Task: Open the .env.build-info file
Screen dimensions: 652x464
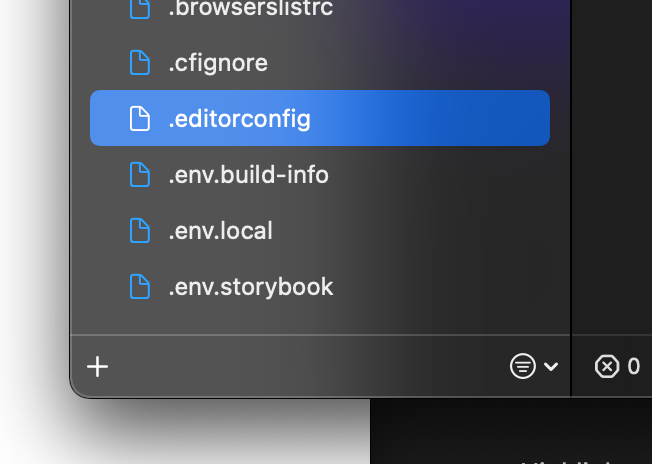Action: point(248,175)
